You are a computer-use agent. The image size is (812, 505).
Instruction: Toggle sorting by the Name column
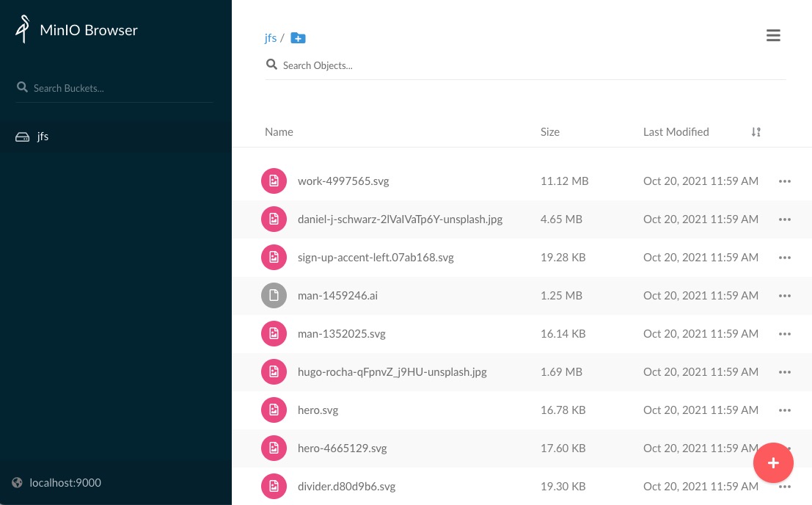click(x=279, y=131)
